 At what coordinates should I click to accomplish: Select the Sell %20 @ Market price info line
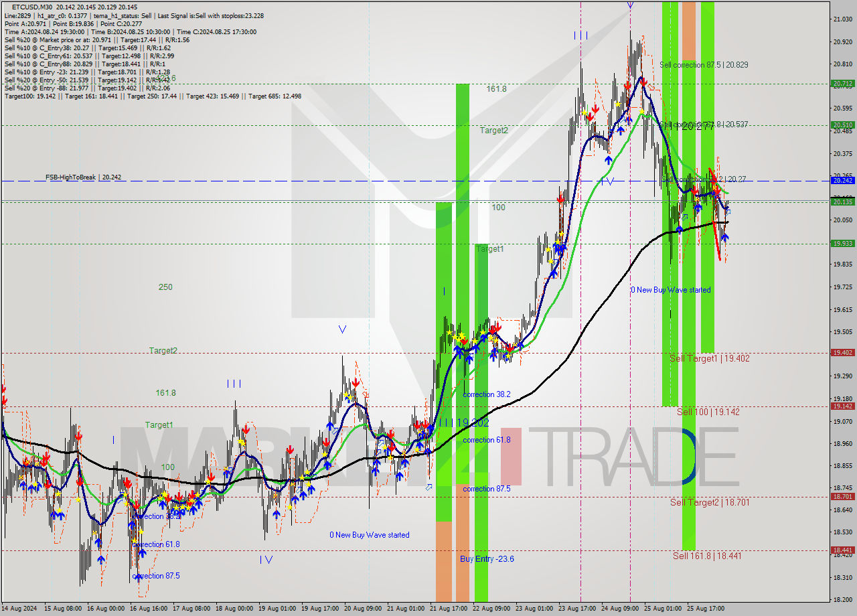tap(97, 40)
